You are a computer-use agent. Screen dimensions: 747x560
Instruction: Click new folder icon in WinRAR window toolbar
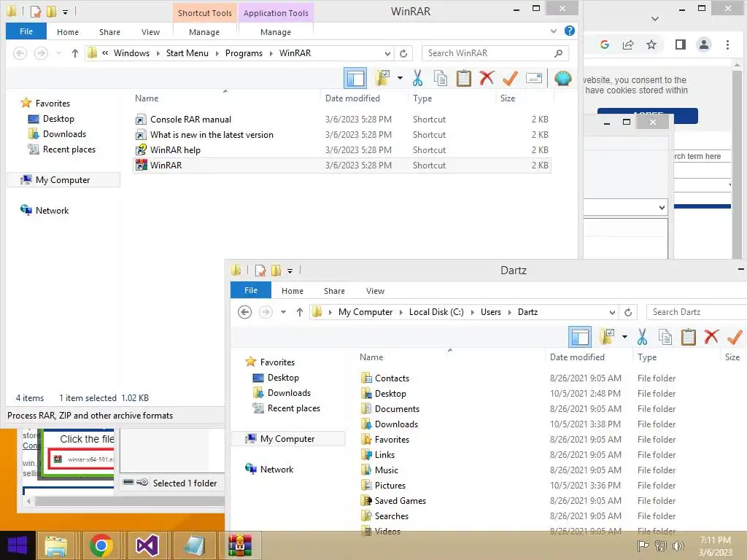pyautogui.click(x=382, y=78)
